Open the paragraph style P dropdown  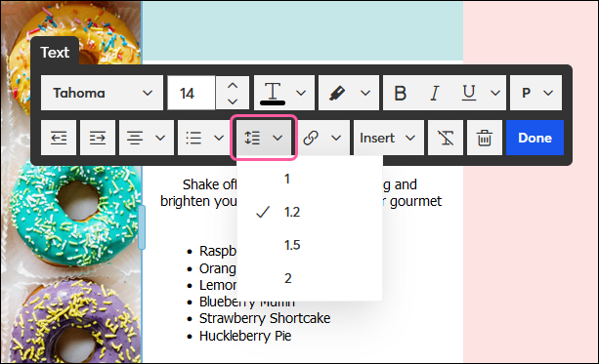point(535,93)
